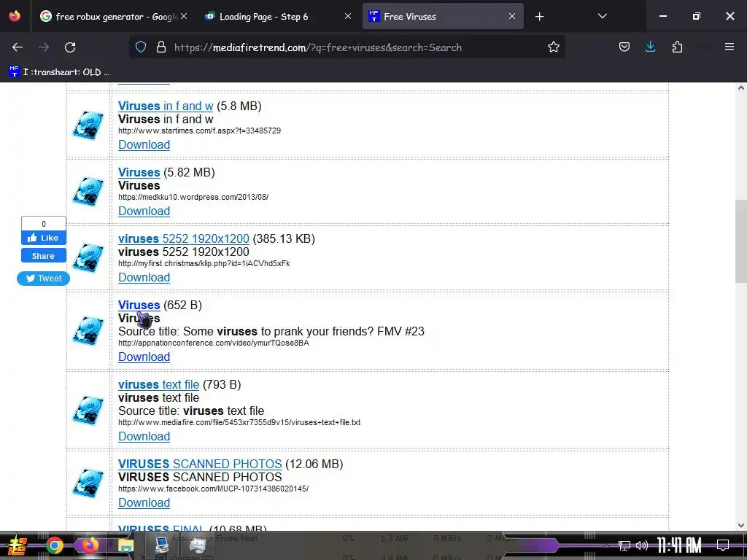Click the appnationconference.com URL text
Image resolution: width=747 pixels, height=560 pixels.
(x=214, y=343)
